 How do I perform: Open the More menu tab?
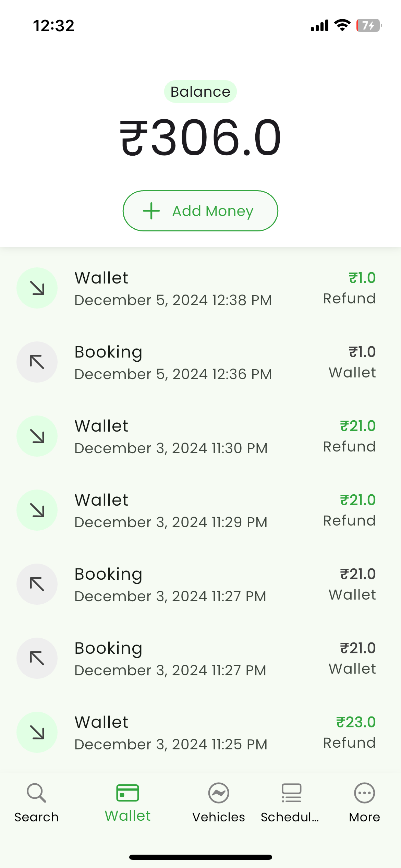(364, 803)
